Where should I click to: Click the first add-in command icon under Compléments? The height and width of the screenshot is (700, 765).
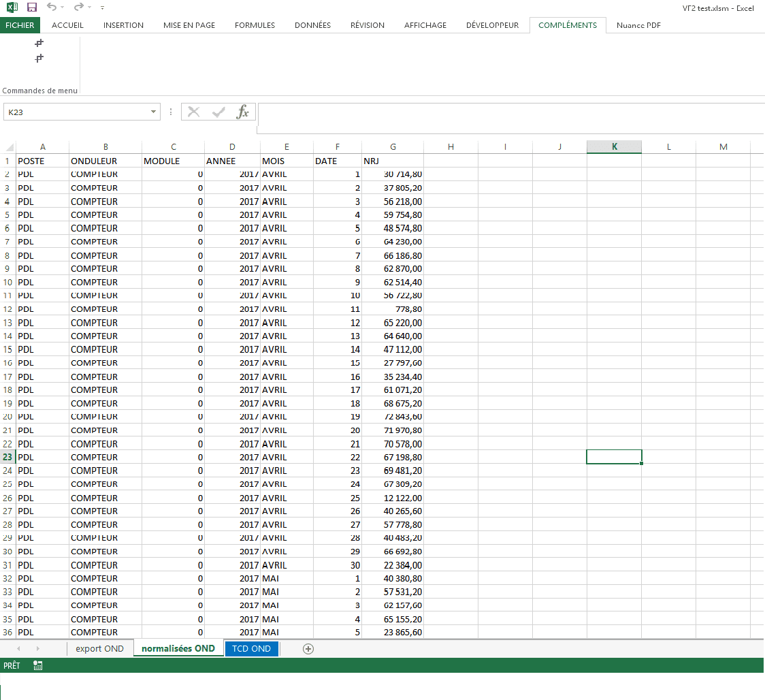pyautogui.click(x=39, y=43)
